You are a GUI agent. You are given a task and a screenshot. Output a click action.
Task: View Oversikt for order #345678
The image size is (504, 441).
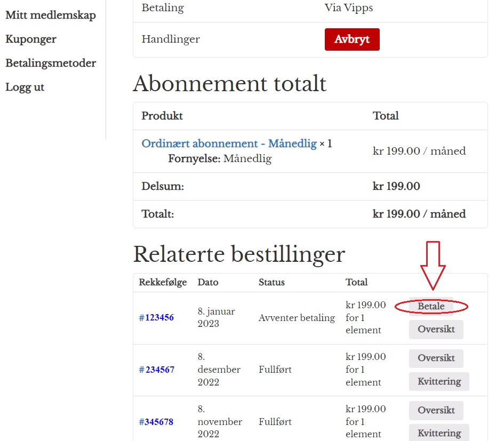point(436,410)
